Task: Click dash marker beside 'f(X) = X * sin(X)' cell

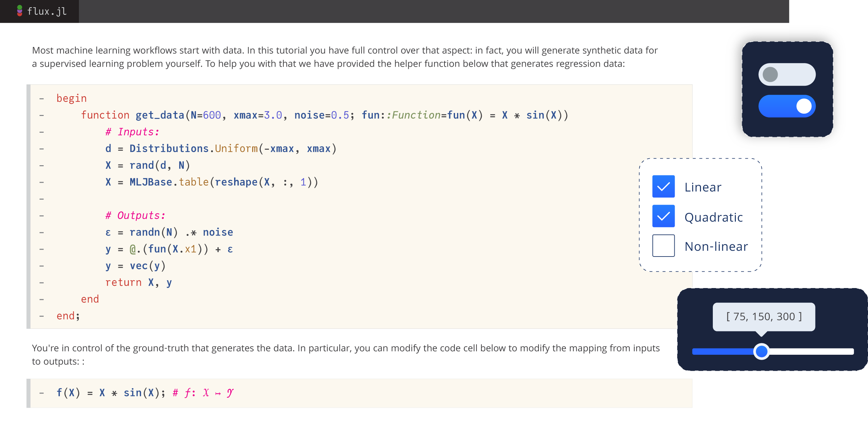Action: click(41, 393)
